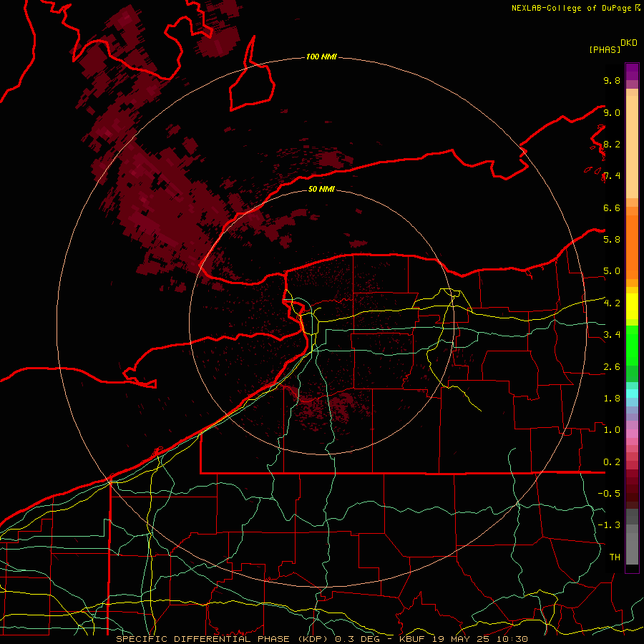Pick the bright yellow band of the color scale
644x644 pixels.
click(632, 306)
